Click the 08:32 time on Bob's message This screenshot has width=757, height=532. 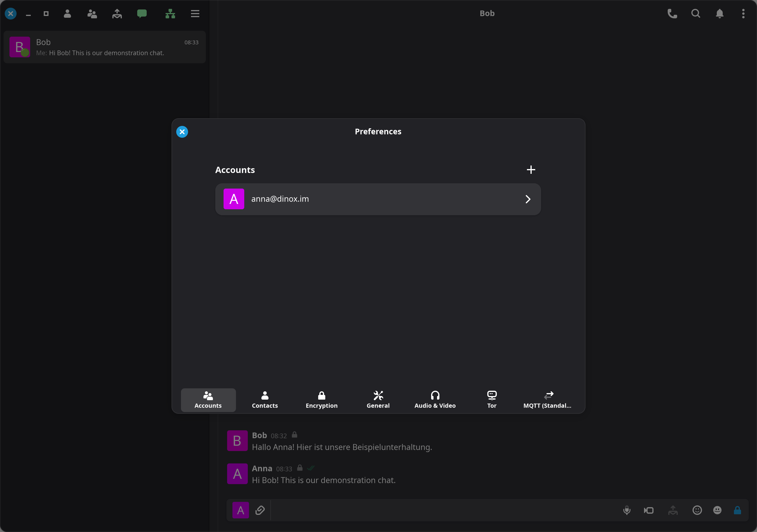coord(279,436)
